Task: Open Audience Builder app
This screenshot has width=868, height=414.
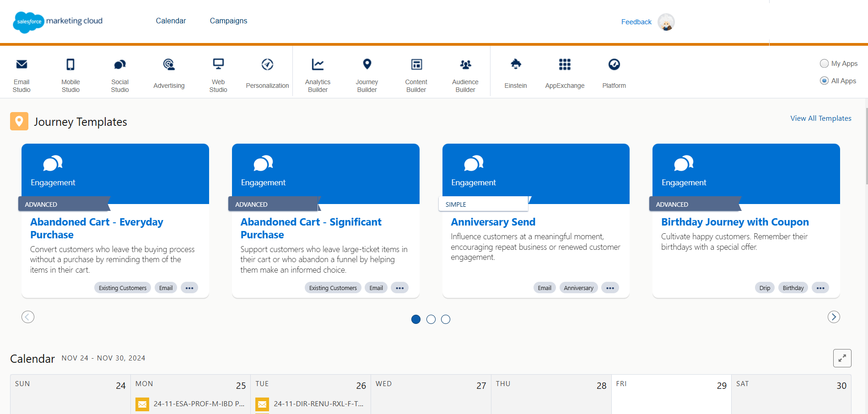Action: coord(465,75)
